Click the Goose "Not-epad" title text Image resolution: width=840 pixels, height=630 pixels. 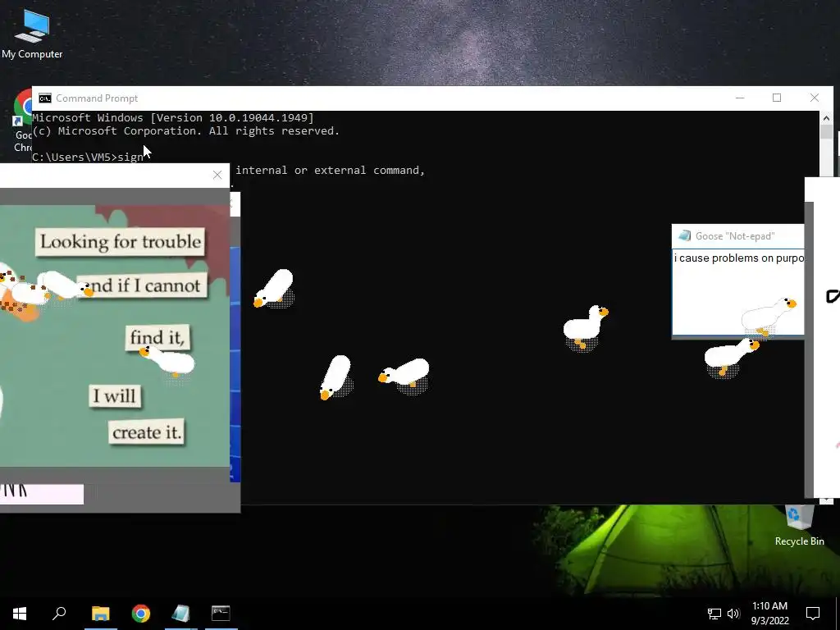coord(735,236)
